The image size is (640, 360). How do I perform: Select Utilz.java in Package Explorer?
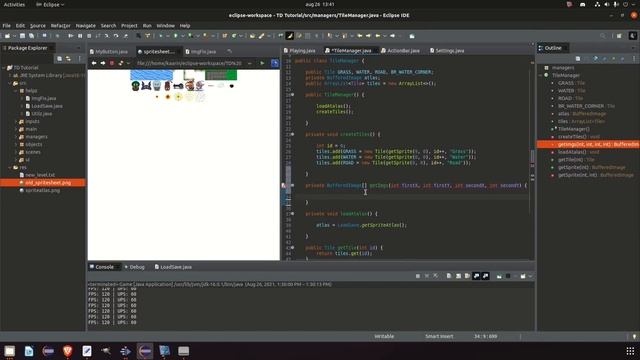pyautogui.click(x=42, y=114)
